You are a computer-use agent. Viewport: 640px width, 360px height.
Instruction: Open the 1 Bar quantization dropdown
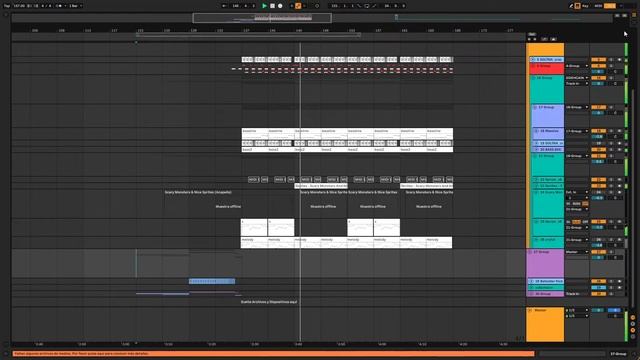75,6
